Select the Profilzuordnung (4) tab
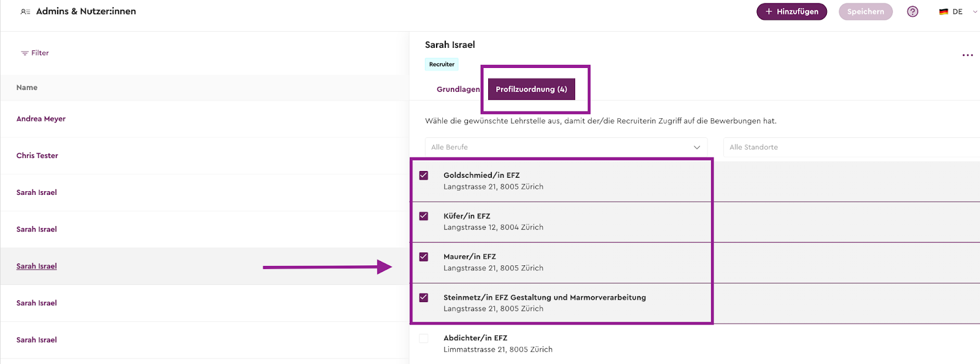This screenshot has height=364, width=980. (x=531, y=89)
